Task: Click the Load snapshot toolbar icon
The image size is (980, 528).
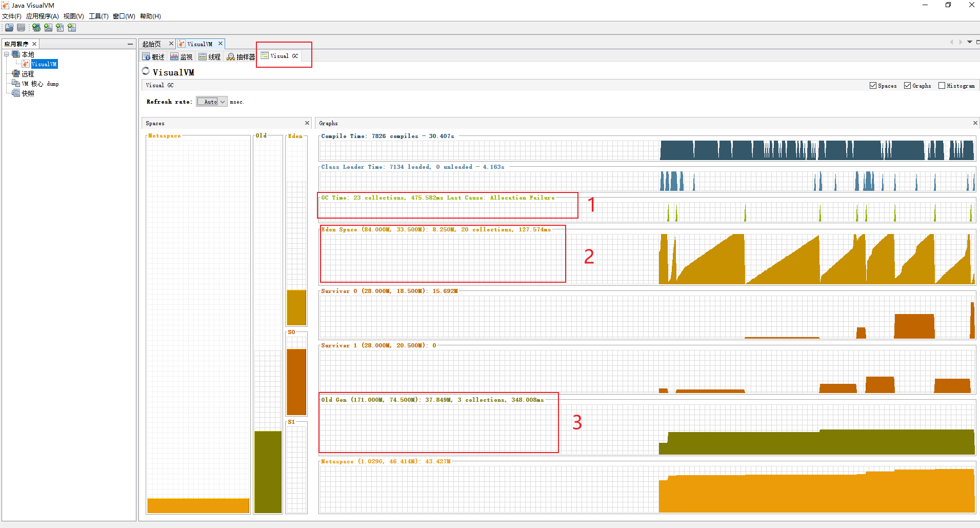Action: 9,28
